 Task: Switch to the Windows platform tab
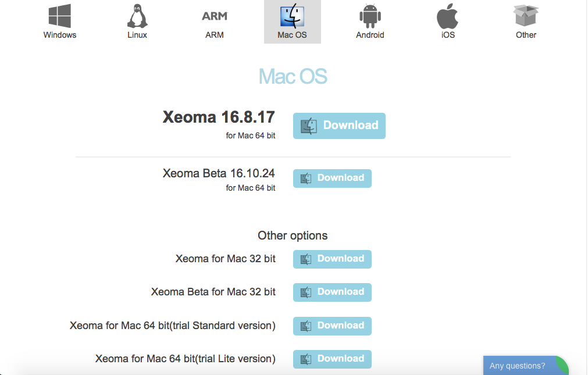tap(60, 35)
